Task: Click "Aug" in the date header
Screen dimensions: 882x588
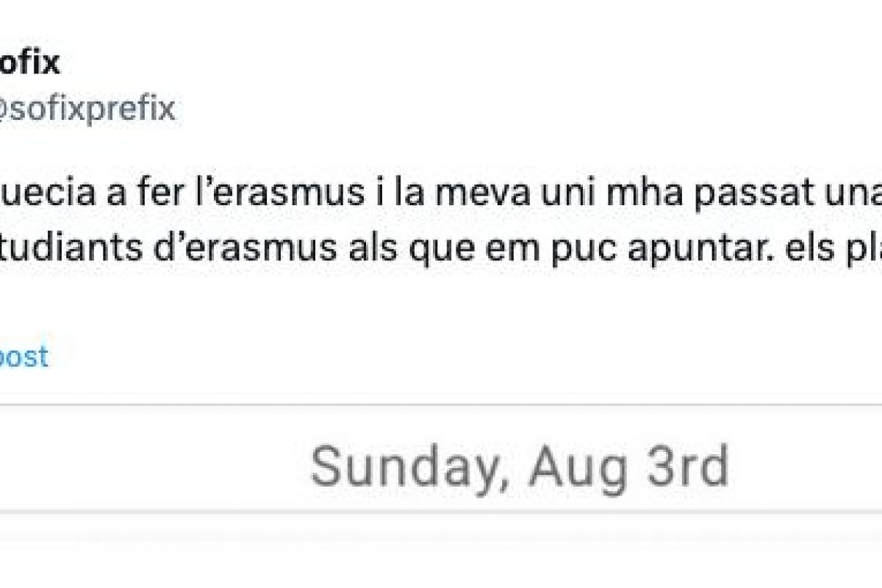Action: pos(577,467)
